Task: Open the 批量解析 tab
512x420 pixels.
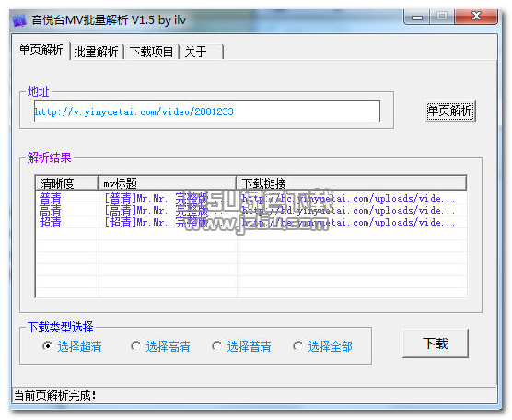Action: [x=96, y=52]
